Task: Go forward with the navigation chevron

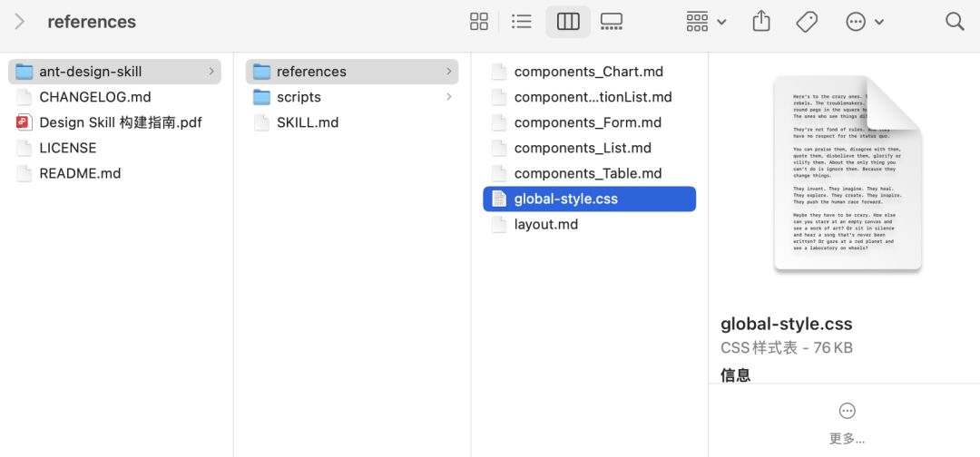Action: point(19,22)
